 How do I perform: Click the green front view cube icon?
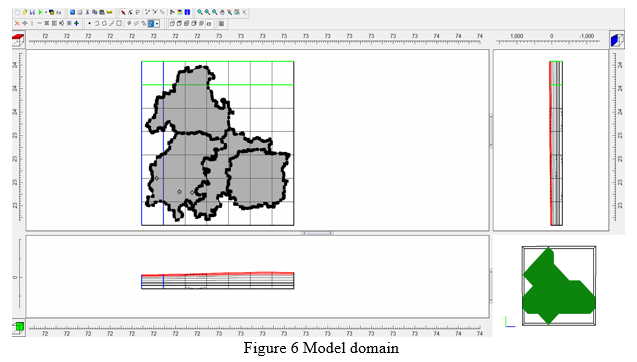[x=18, y=327]
